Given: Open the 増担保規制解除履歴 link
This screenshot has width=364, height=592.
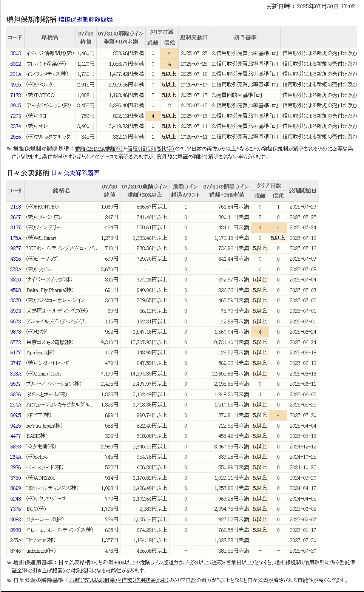Looking at the screenshot, I should click(x=85, y=19).
